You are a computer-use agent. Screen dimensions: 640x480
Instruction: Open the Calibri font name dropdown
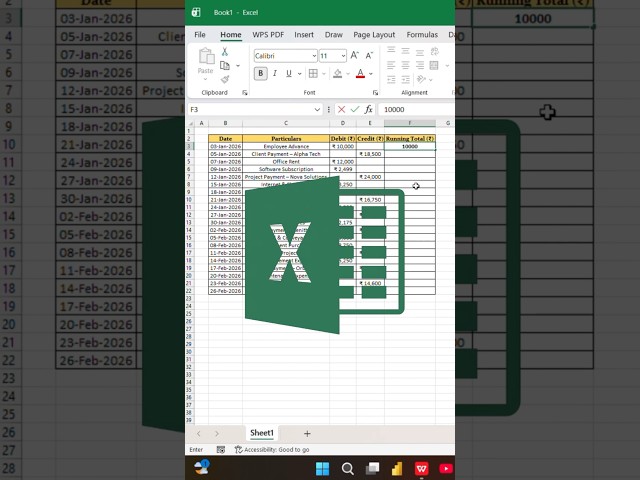(x=314, y=56)
